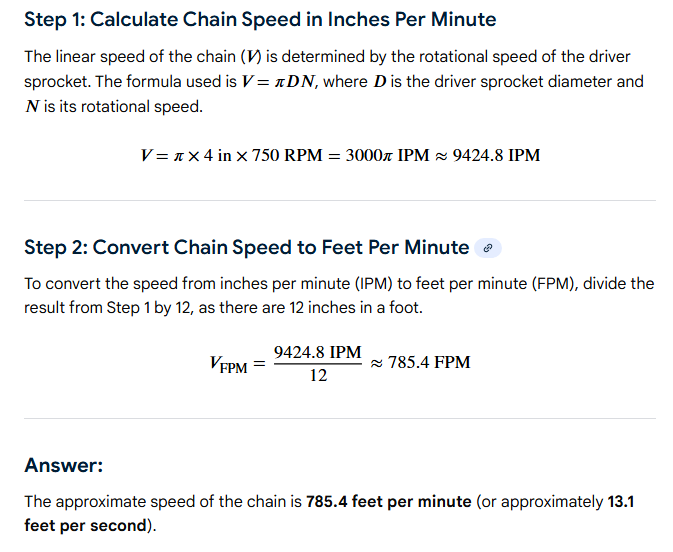This screenshot has width=673, height=552.
Task: Click the "≈ 9424.8 IPM" result in Step 1
Action: [x=487, y=156]
